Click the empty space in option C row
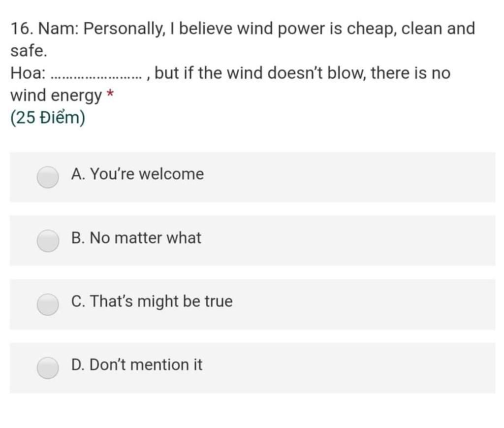The image size is (504, 428). 363,304
